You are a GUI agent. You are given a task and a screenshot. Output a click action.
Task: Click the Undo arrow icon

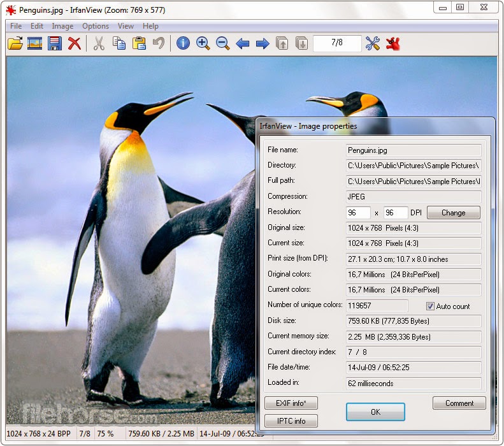coord(159,43)
